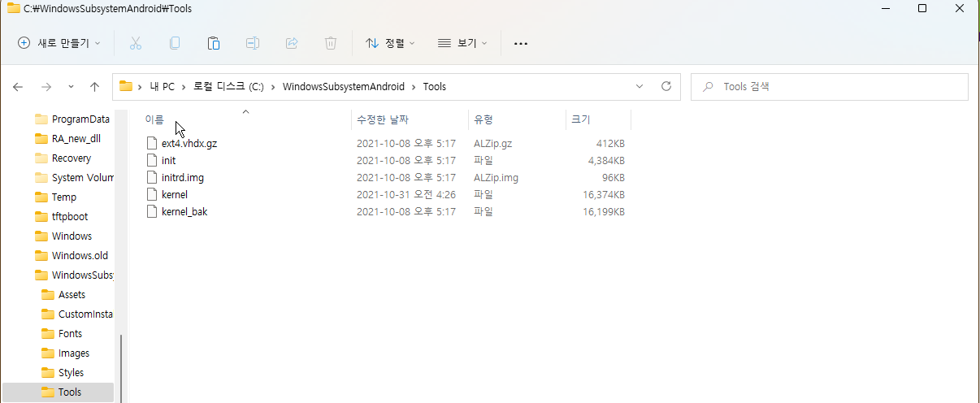Click the address bar folder icon
The height and width of the screenshot is (403, 980).
pyautogui.click(x=126, y=86)
